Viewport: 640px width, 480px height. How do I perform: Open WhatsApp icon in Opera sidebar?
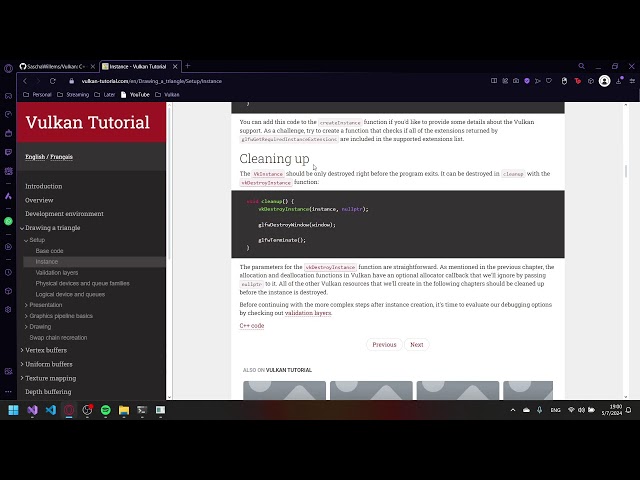coord(8,221)
